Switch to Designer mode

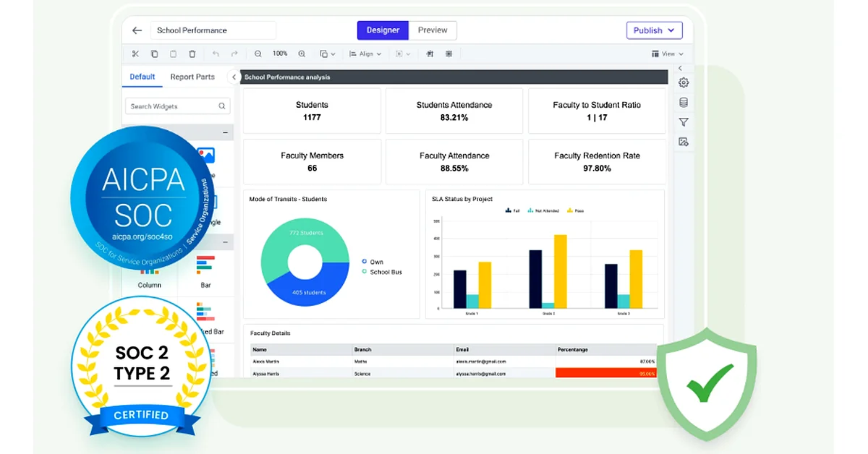pyautogui.click(x=383, y=30)
